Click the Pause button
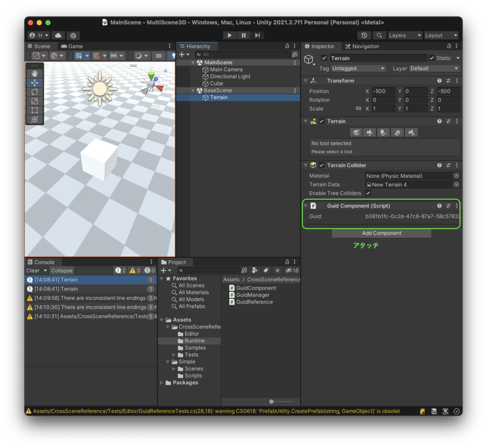The image size is (487, 448). (x=243, y=35)
